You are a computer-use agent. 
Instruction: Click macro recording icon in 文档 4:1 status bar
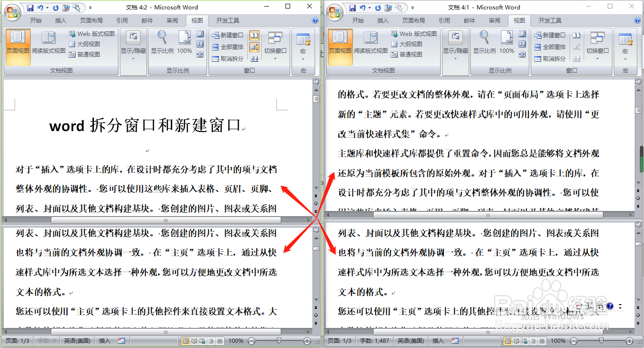pyautogui.click(x=455, y=341)
